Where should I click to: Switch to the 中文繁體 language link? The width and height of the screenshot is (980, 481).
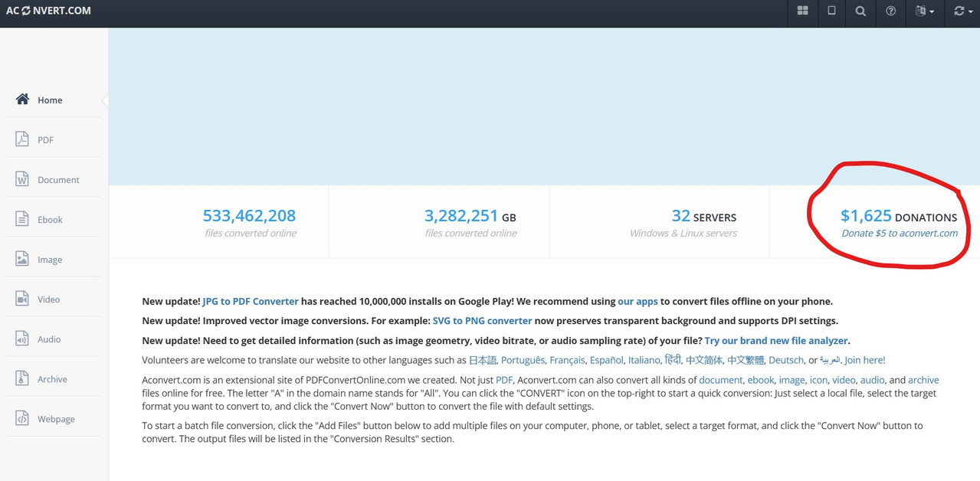pos(746,360)
